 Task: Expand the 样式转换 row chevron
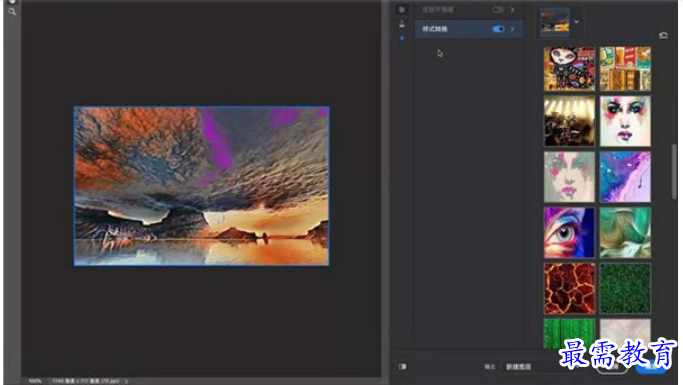512,29
